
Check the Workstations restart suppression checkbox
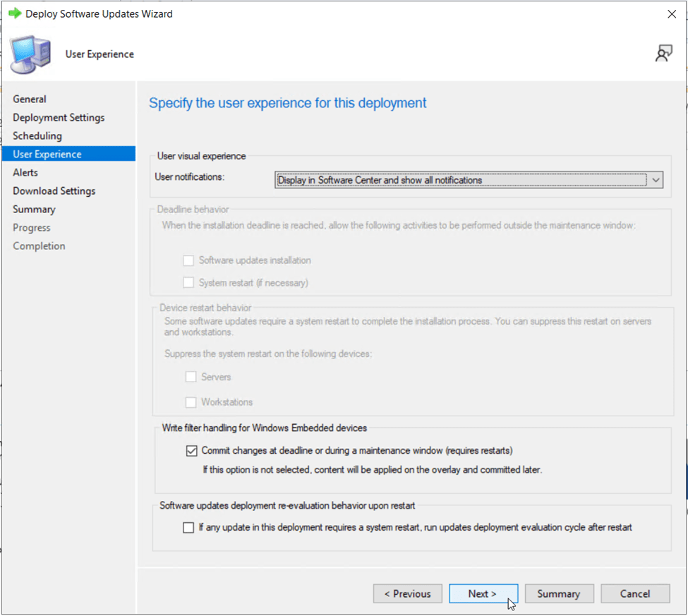[191, 402]
